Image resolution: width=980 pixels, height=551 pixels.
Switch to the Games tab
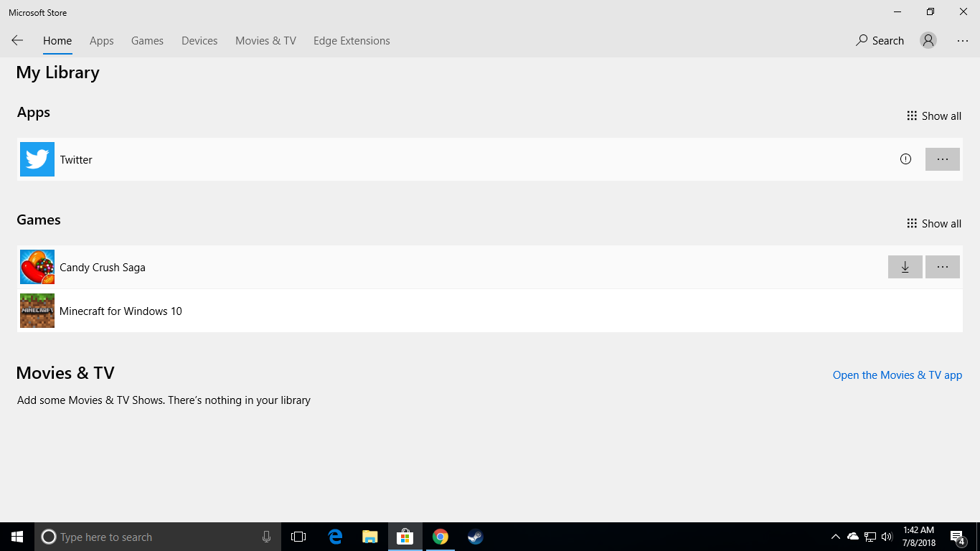pos(147,41)
